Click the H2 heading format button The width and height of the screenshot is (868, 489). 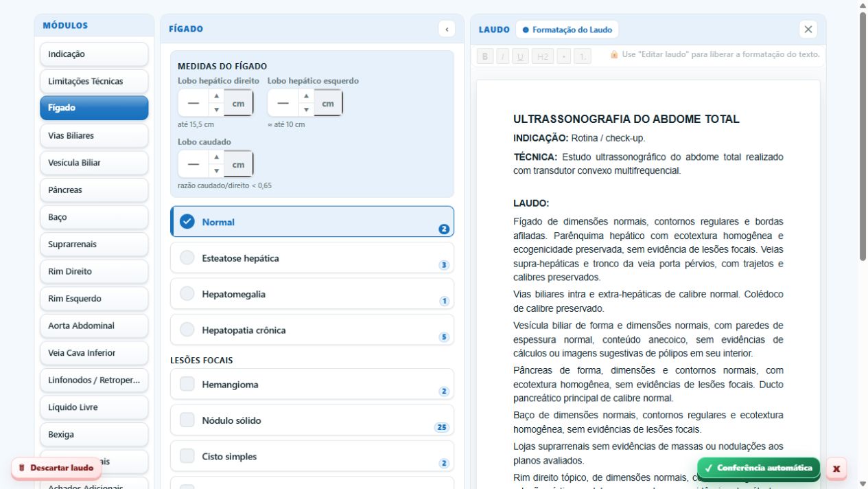pos(542,56)
